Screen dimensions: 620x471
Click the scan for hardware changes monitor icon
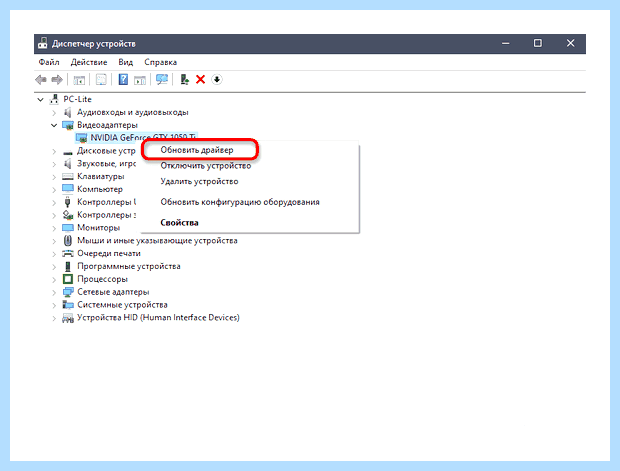point(162,80)
